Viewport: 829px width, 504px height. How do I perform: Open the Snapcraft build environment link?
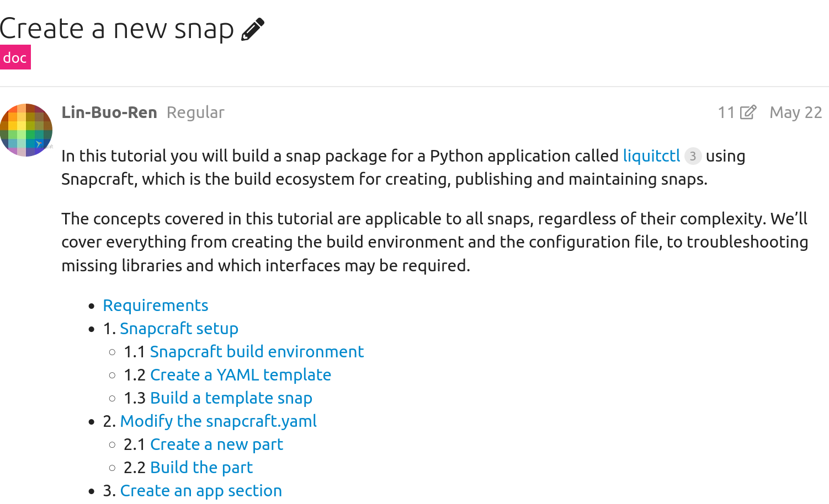point(257,352)
